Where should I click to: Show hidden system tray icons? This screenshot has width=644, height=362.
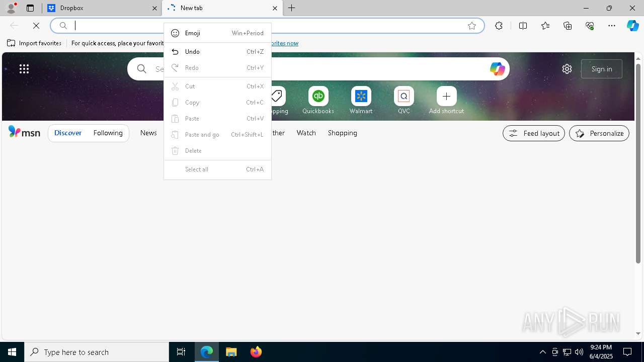543,352
